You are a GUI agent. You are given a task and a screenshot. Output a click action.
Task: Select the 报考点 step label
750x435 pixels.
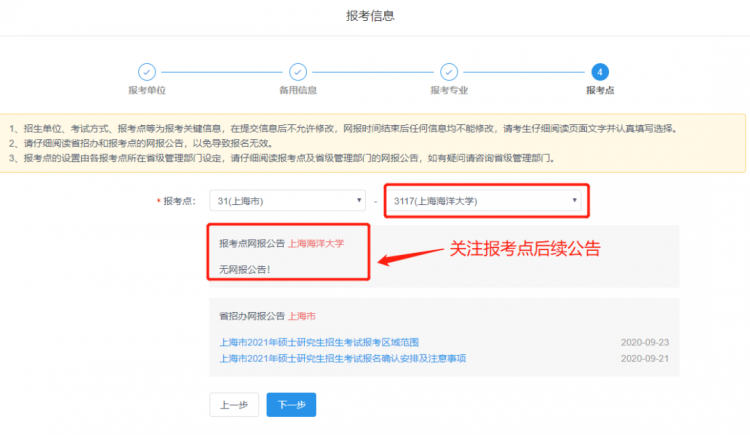pos(600,91)
